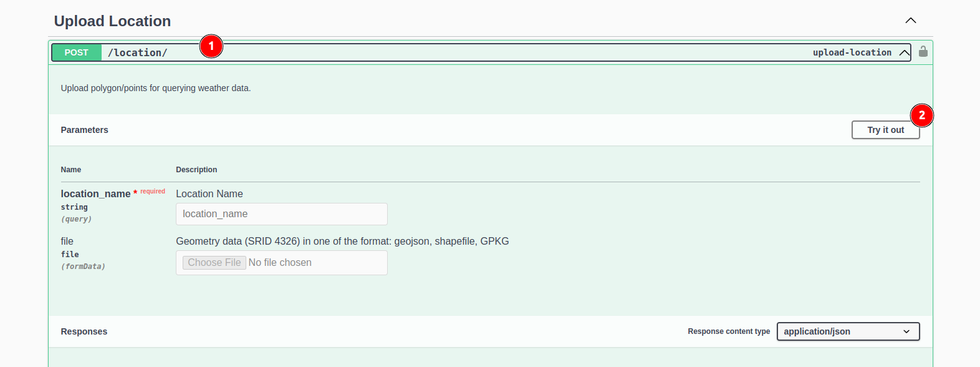Click the upload-location operation ID
Image resolution: width=980 pixels, height=367 pixels.
[x=852, y=52]
